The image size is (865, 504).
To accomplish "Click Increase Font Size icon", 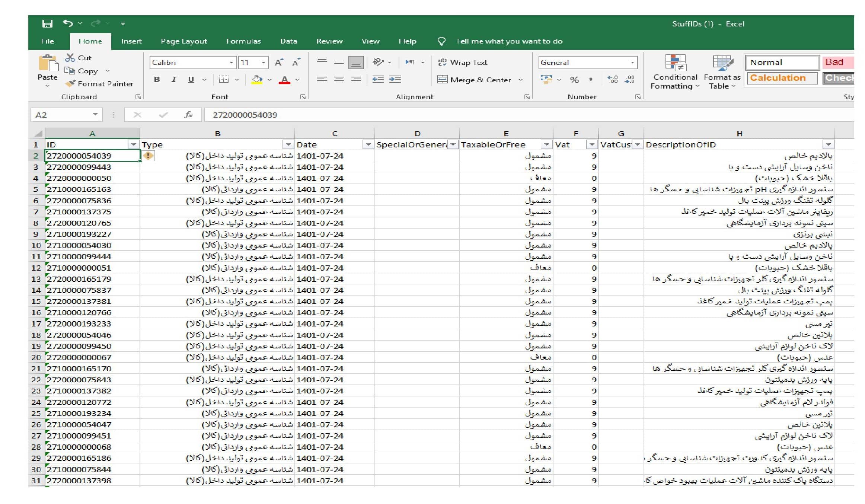I will (x=279, y=63).
